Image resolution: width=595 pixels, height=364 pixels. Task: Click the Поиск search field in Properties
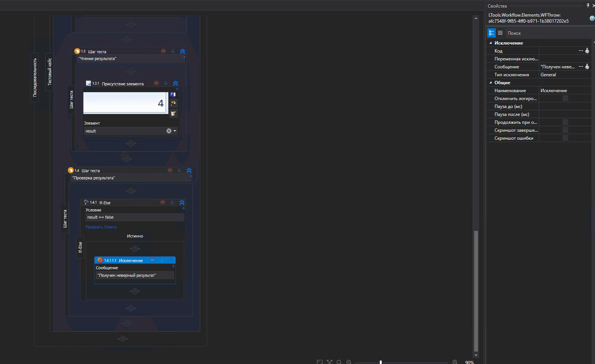pyautogui.click(x=547, y=33)
